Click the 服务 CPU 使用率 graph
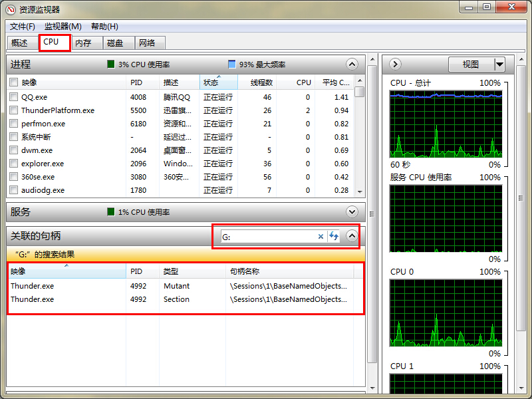532x399 pixels. 446,219
